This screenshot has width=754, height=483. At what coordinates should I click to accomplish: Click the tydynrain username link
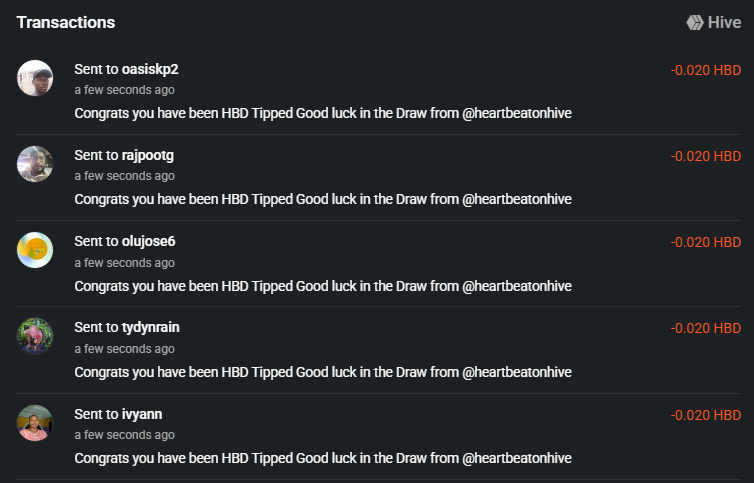tap(150, 327)
